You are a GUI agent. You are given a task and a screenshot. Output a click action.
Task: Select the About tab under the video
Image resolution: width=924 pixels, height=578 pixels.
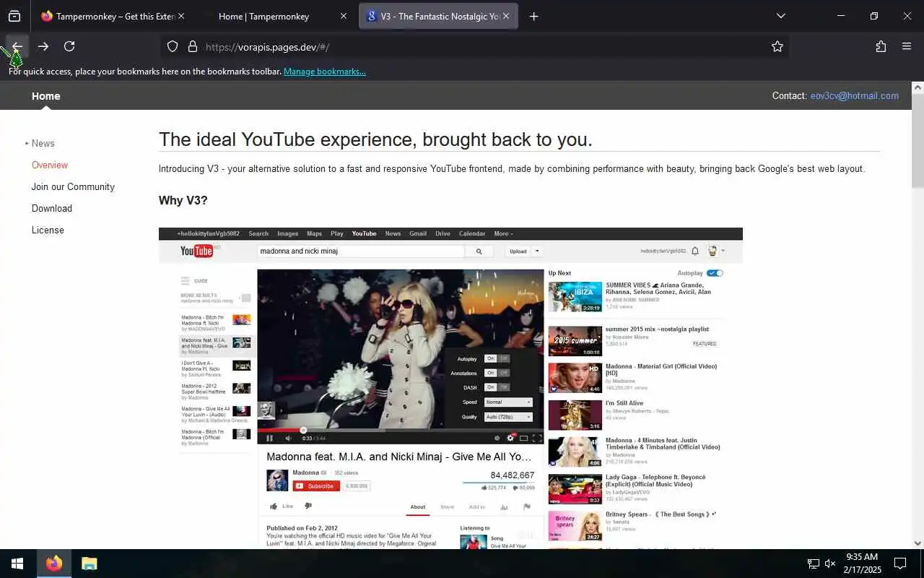418,507
